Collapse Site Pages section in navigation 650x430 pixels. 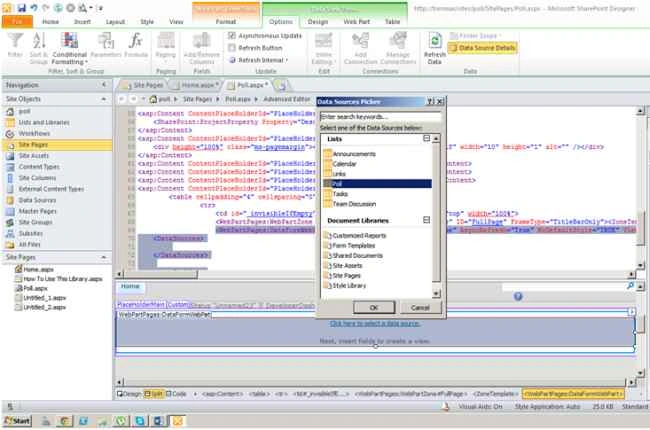tap(104, 258)
